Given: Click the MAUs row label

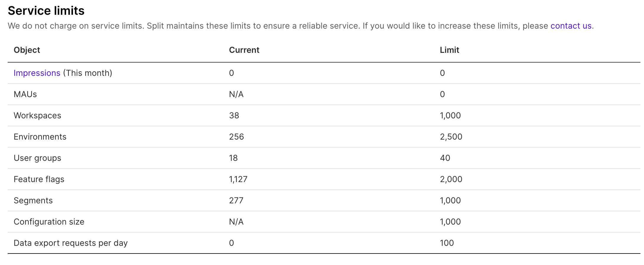Looking at the screenshot, I should click(x=25, y=94).
